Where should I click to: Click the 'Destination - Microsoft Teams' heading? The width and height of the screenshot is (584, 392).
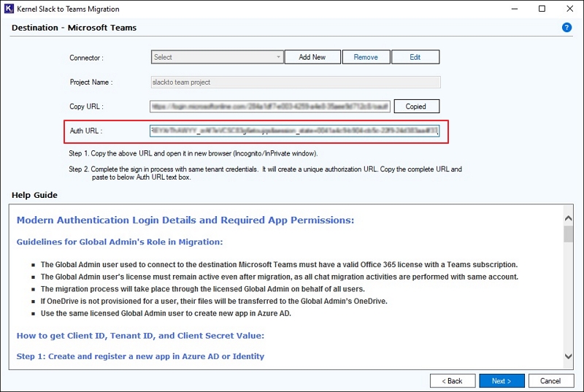click(x=74, y=28)
